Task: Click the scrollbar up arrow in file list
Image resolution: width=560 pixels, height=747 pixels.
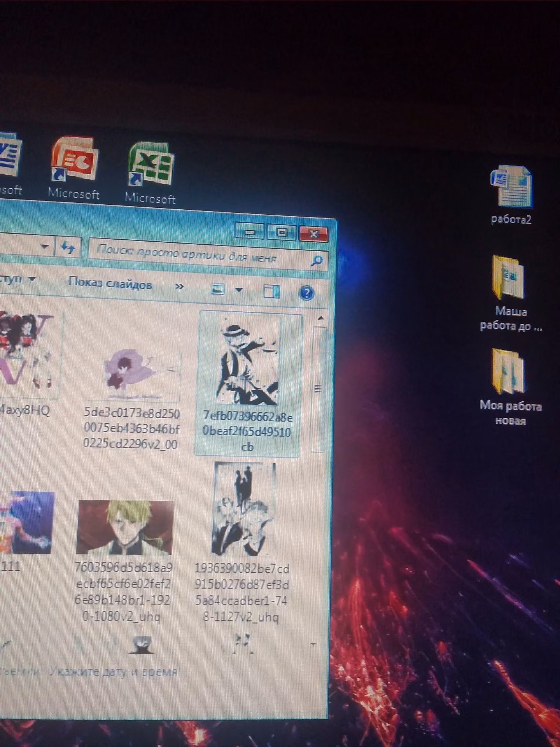Action: click(320, 319)
